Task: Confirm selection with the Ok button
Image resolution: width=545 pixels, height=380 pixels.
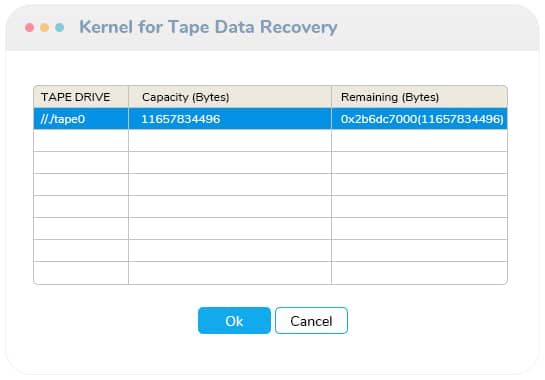Action: 234,321
